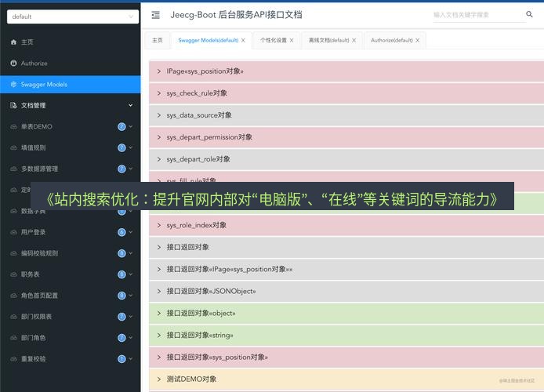Click the home icon beside 主页
Viewport: 544px width, 392px height.
pyautogui.click(x=13, y=42)
